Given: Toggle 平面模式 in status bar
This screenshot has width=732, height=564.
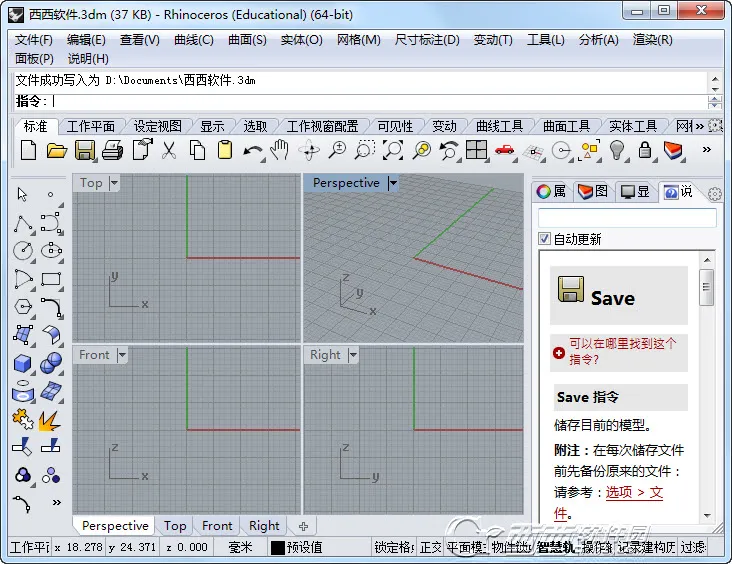Looking at the screenshot, I should tap(466, 547).
